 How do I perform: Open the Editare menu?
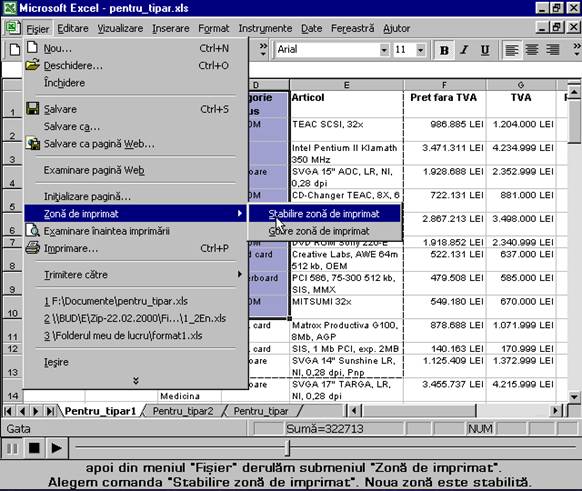coord(73,28)
